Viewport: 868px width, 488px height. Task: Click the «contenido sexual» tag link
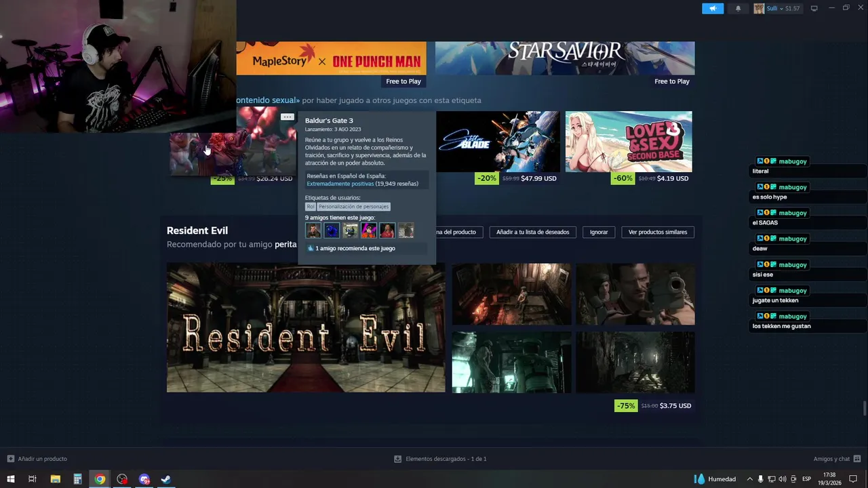tap(268, 100)
